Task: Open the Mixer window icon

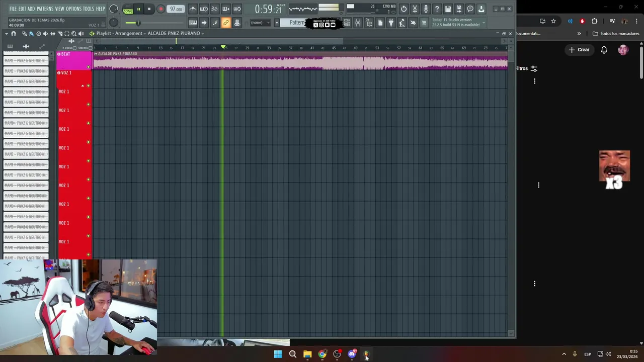Action: point(358,23)
